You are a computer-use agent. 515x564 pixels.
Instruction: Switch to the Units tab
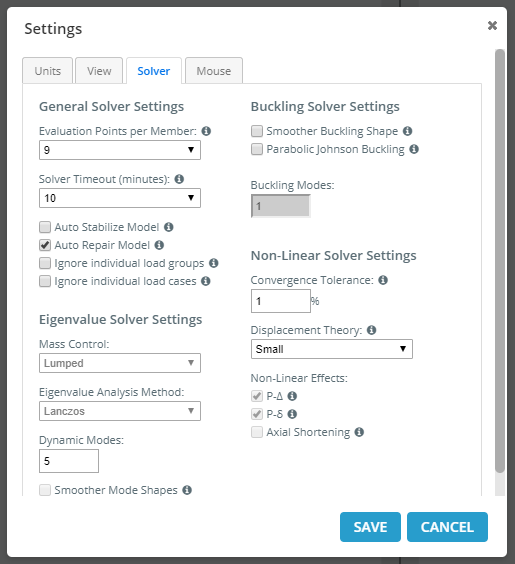47,70
